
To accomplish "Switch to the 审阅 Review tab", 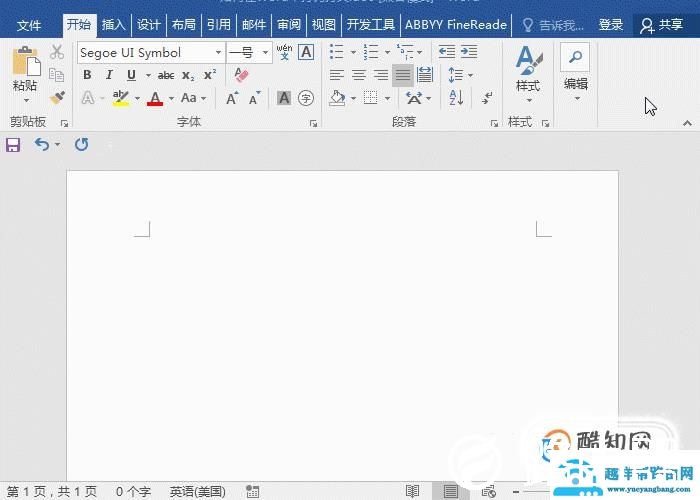I will click(x=289, y=25).
